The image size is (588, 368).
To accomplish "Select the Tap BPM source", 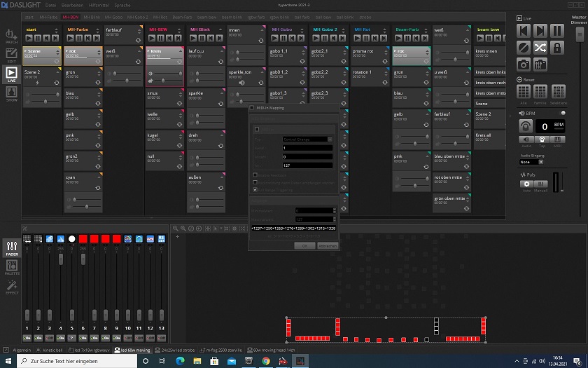I will click(542, 139).
